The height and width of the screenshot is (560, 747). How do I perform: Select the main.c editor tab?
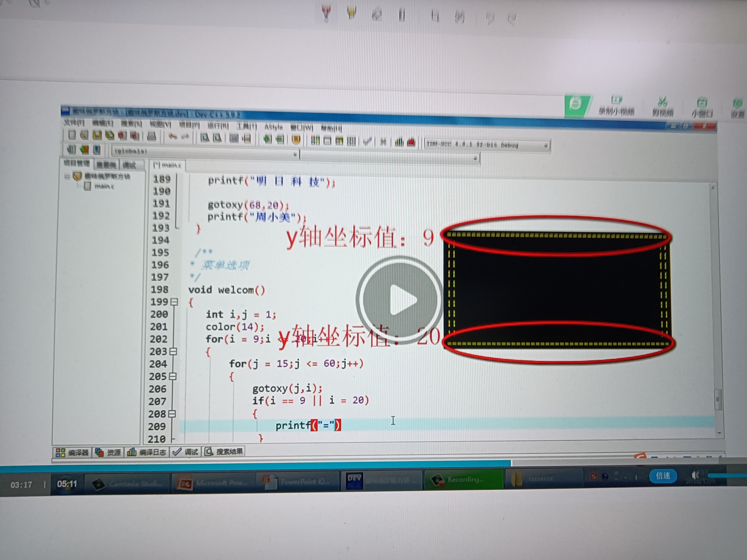click(168, 165)
